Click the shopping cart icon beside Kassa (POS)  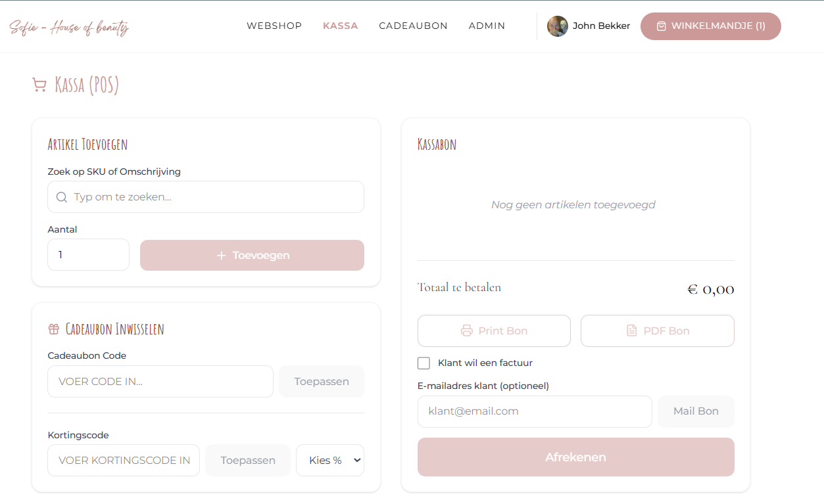[x=39, y=85]
